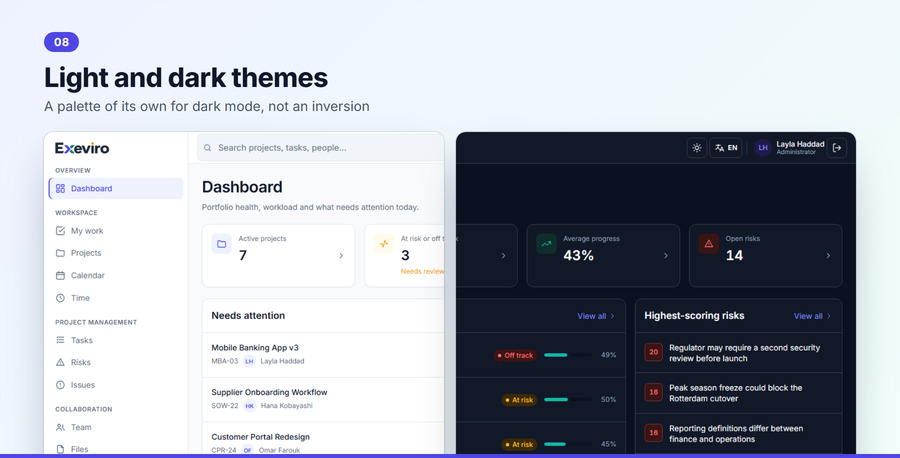
Task: Click the OF avatar beside Omar Farouk
Action: point(247,450)
